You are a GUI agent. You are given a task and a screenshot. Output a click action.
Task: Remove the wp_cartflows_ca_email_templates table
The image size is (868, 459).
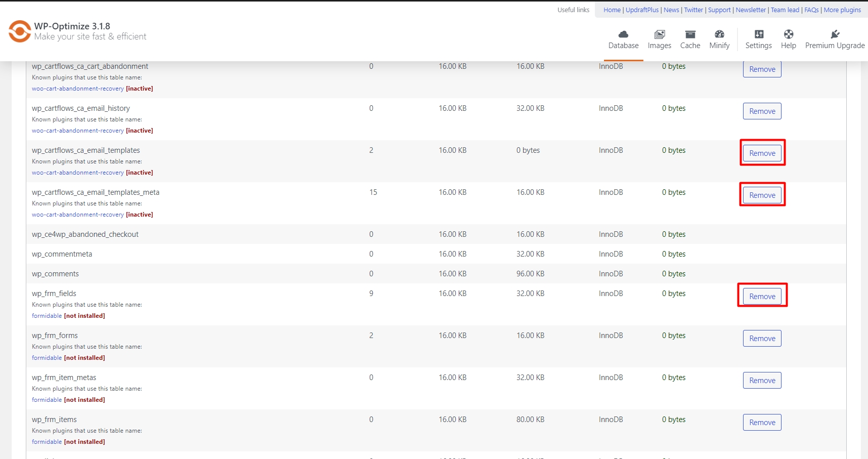762,153
